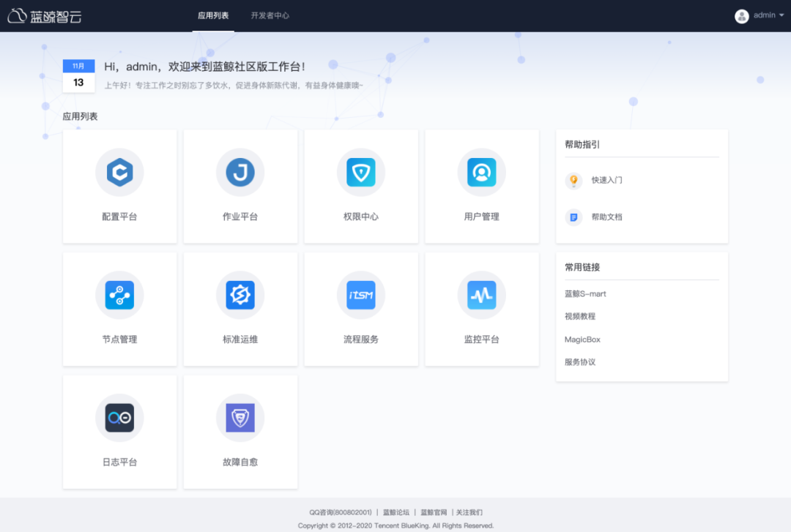Screen dimensions: 791x532
Task: Click the admin avatar icon
Action: click(x=741, y=16)
